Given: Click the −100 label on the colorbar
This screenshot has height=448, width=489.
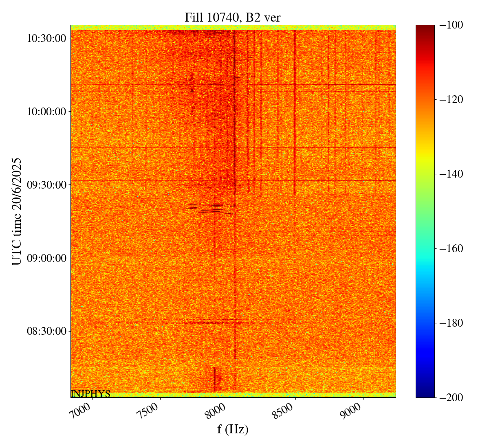Looking at the screenshot, I should (x=451, y=25).
